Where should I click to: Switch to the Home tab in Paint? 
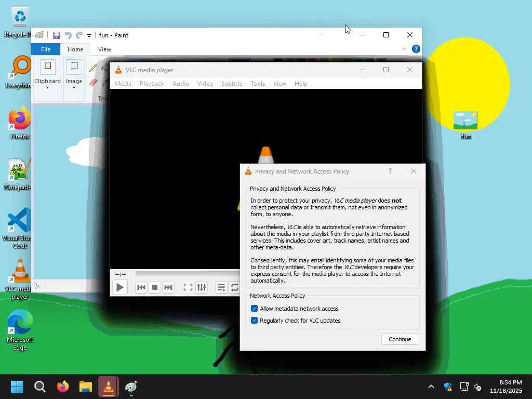pyautogui.click(x=75, y=49)
